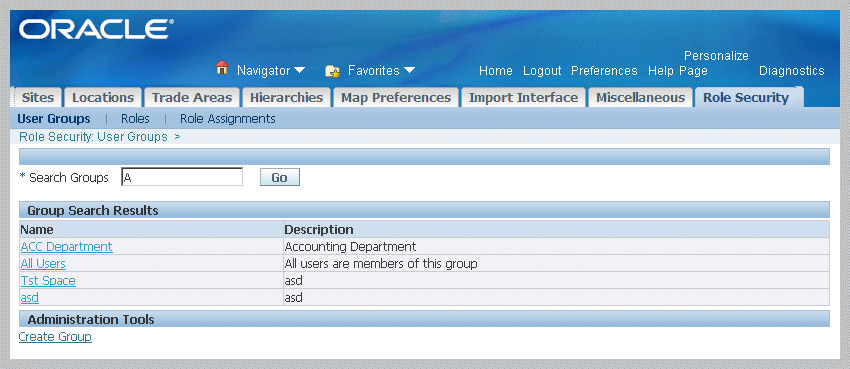Click the Create Group link
Viewport: 850px width, 369px height.
(55, 337)
